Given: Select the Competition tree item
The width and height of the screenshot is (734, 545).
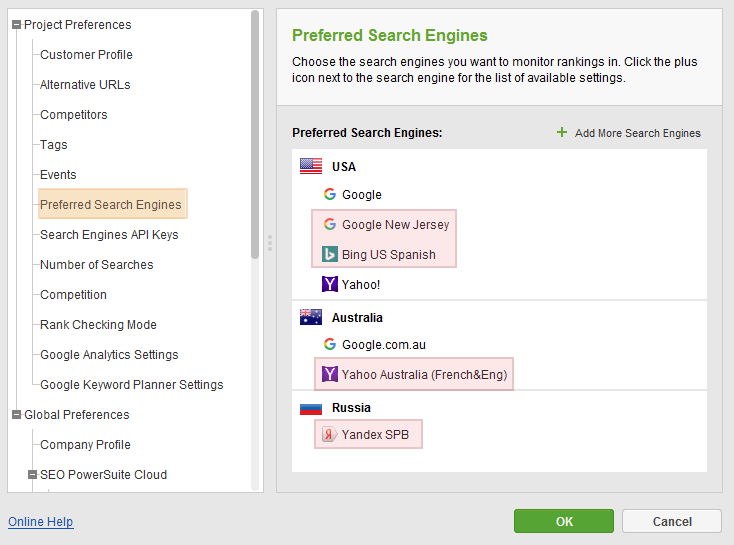Looking at the screenshot, I should [x=73, y=295].
